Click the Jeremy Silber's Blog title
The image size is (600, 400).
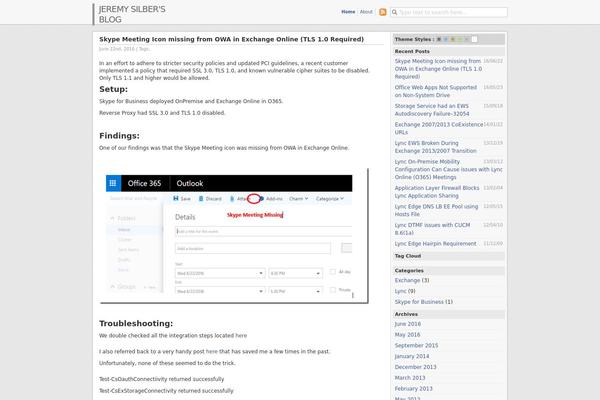pyautogui.click(x=132, y=14)
